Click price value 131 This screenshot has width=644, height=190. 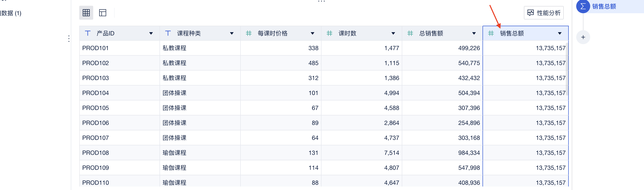(x=313, y=153)
